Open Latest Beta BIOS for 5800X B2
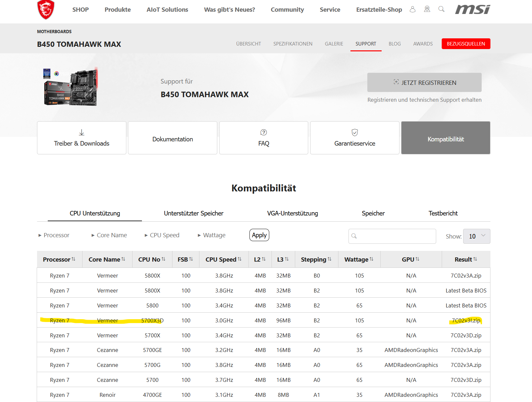The width and height of the screenshot is (532, 402). click(466, 291)
